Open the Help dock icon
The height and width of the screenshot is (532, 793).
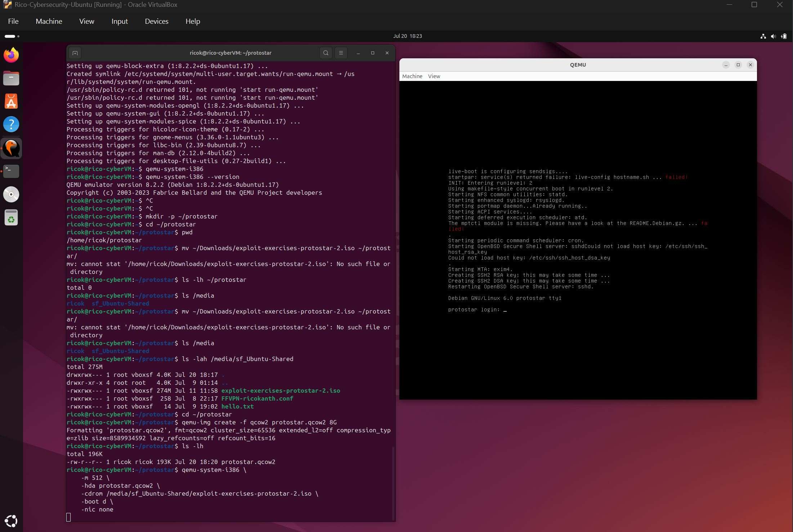pyautogui.click(x=11, y=124)
